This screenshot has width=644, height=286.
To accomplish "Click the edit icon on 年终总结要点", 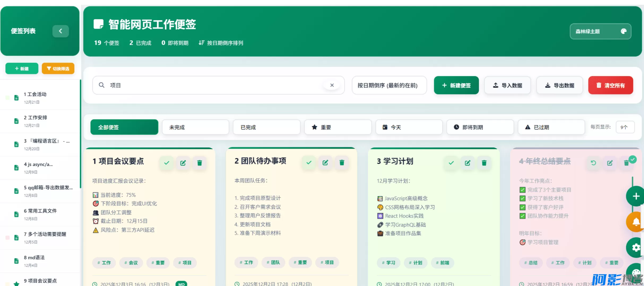I will 610,163.
